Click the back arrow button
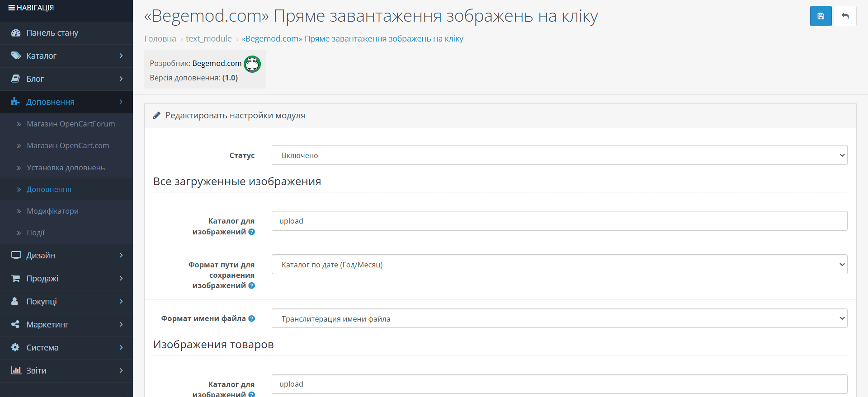The height and width of the screenshot is (397, 868). point(845,16)
